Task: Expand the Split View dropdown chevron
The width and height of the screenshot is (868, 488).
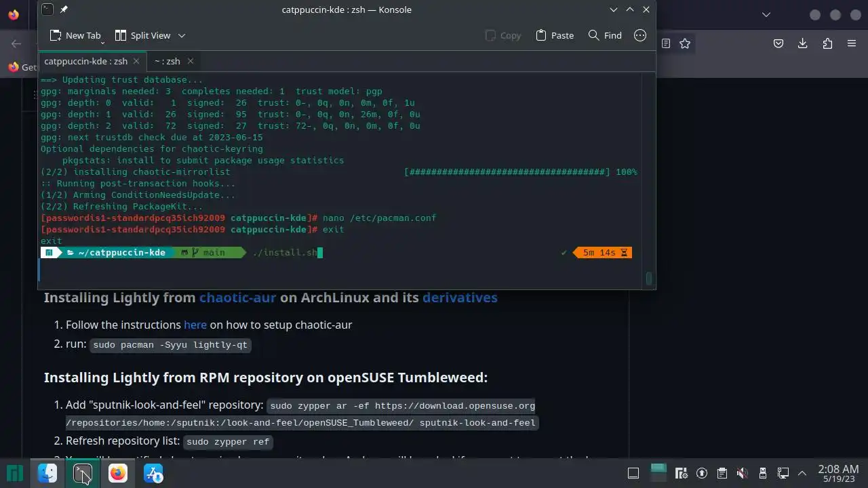Action: click(182, 35)
